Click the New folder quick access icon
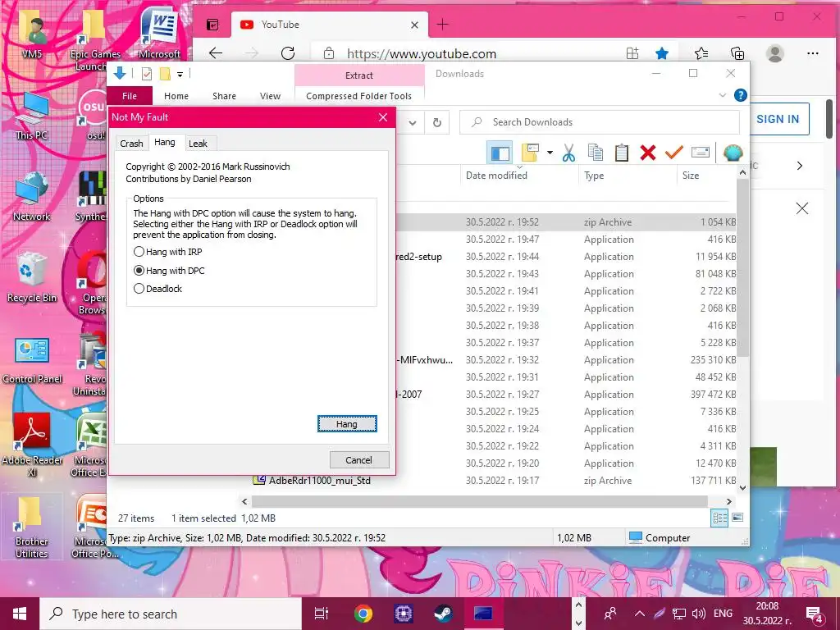This screenshot has width=840, height=630. pyautogui.click(x=165, y=74)
